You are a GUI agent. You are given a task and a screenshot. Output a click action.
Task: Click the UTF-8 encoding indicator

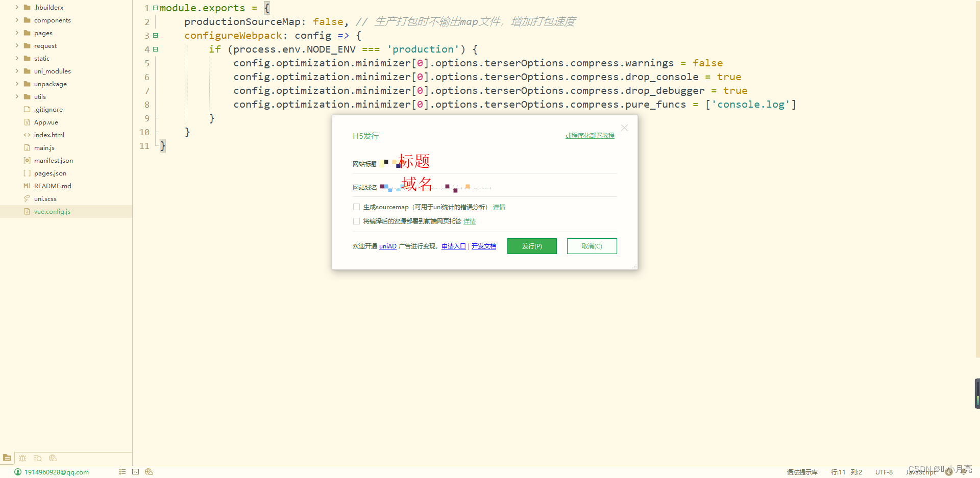[x=884, y=472]
